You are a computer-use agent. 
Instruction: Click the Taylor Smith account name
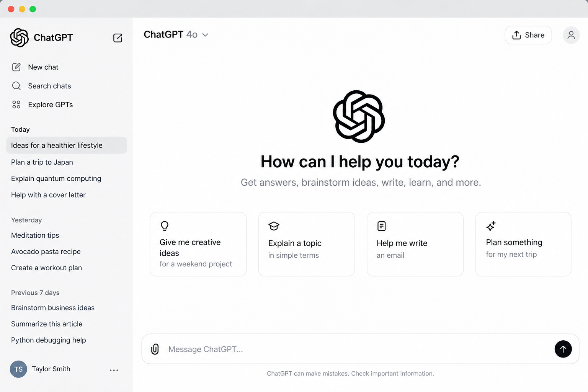[x=51, y=369]
